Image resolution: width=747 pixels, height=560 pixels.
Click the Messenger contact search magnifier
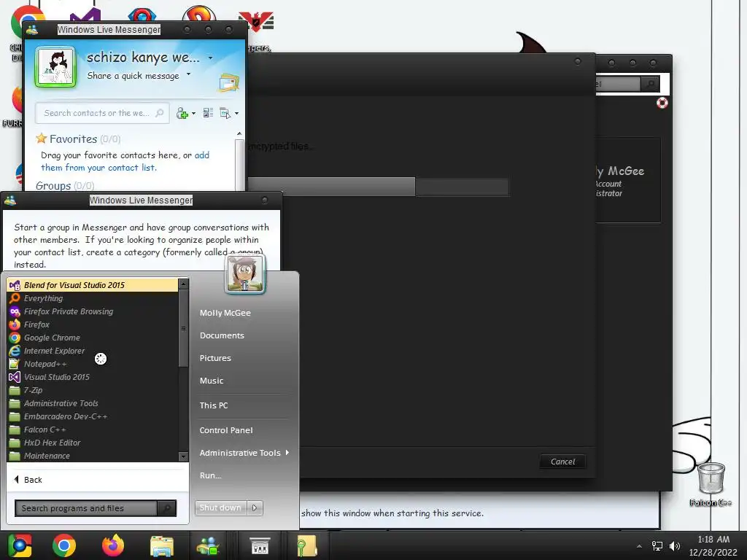[x=160, y=113]
